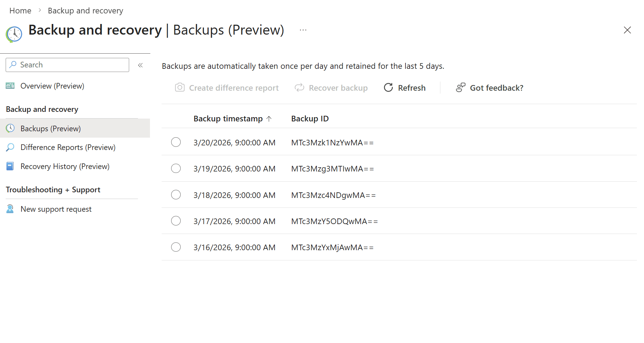Click the Recovery History book icon
The height and width of the screenshot is (343, 644).
point(10,166)
